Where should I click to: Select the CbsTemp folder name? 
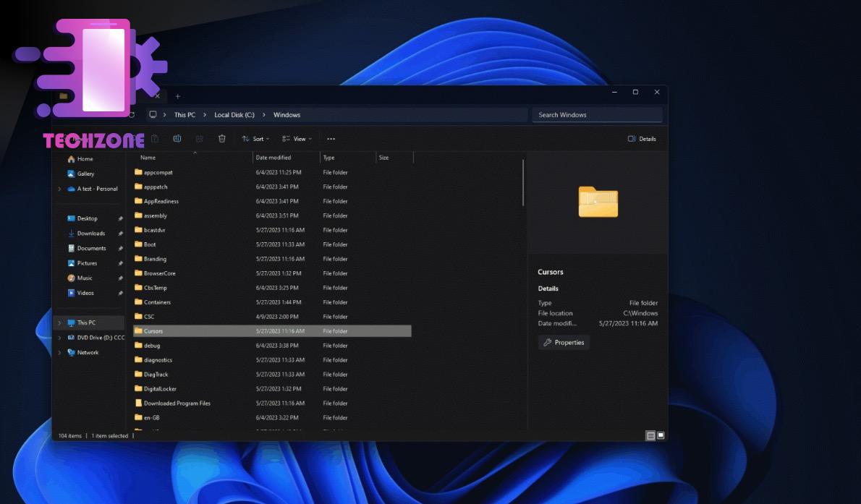(156, 288)
